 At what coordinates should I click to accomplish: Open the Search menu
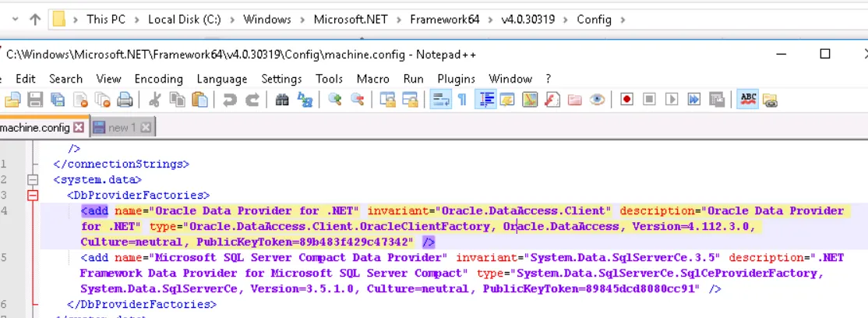click(x=65, y=79)
